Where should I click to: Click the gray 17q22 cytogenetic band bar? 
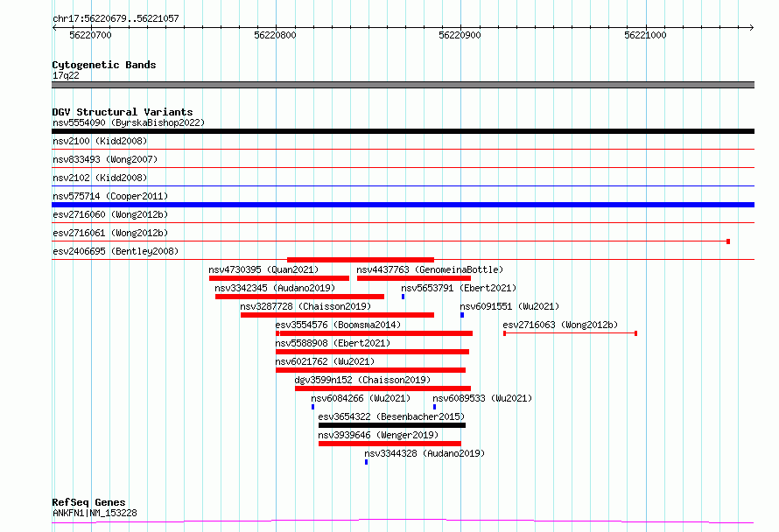(x=403, y=85)
